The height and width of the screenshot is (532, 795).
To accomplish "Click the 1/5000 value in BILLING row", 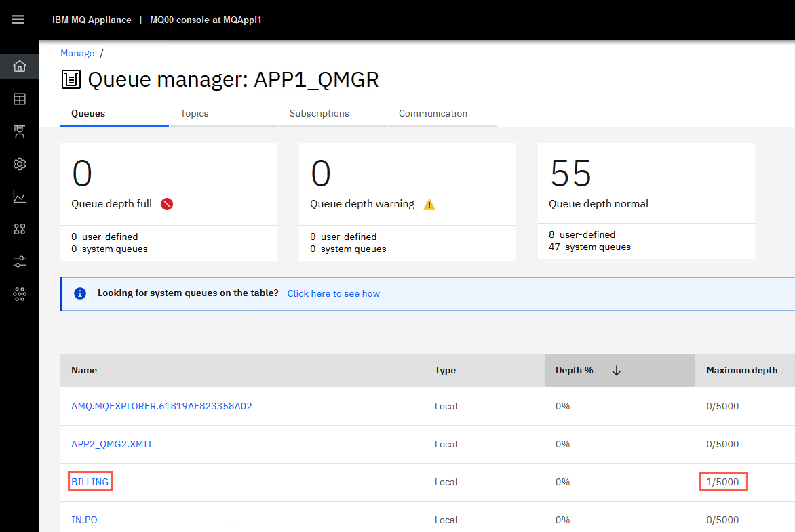I will [722, 482].
